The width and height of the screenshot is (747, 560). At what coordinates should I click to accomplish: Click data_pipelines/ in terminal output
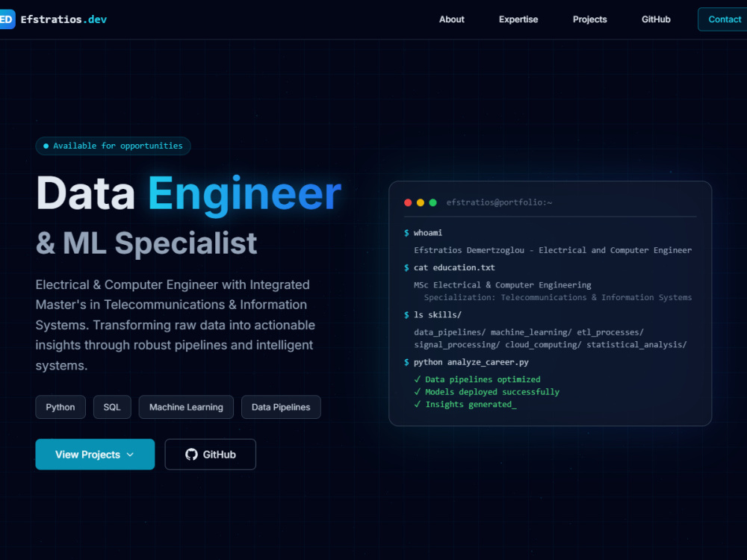(x=450, y=332)
